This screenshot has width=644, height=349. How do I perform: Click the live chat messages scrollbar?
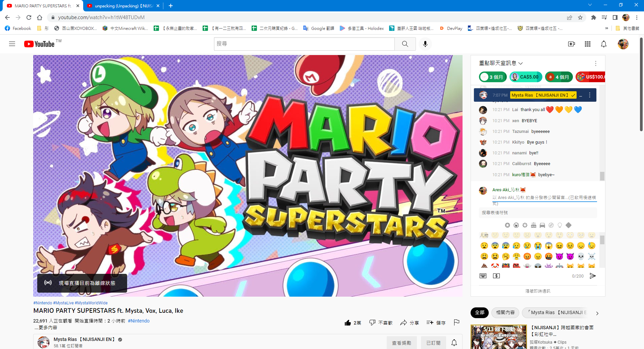coord(602,176)
